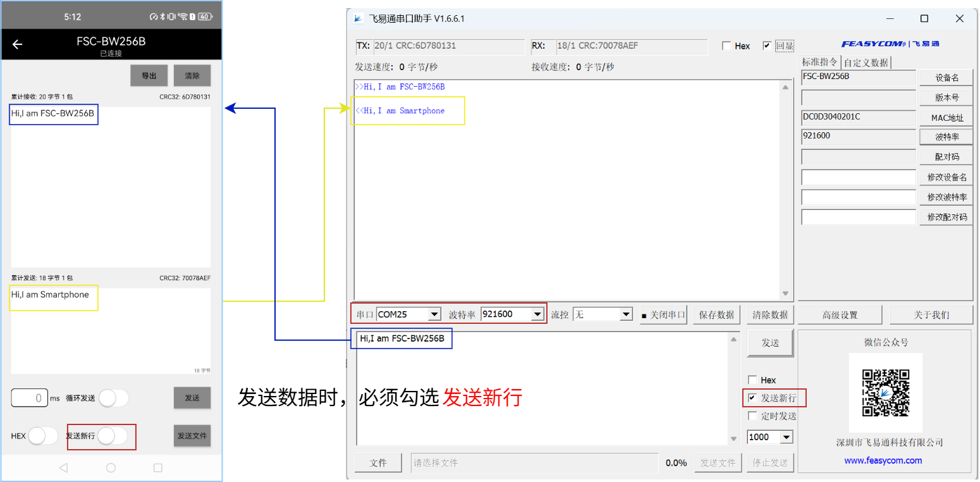
Task: Click the 修改设备名 input field
Action: tap(859, 177)
